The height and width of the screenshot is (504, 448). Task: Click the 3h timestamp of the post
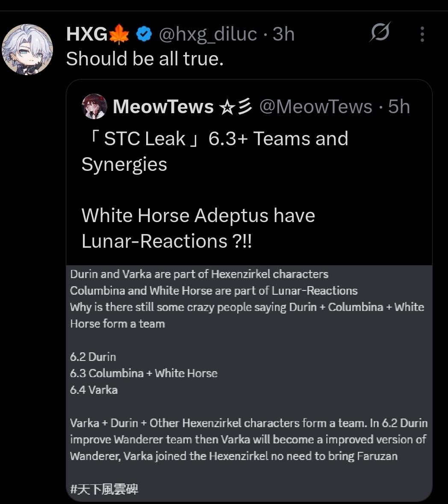point(284,34)
